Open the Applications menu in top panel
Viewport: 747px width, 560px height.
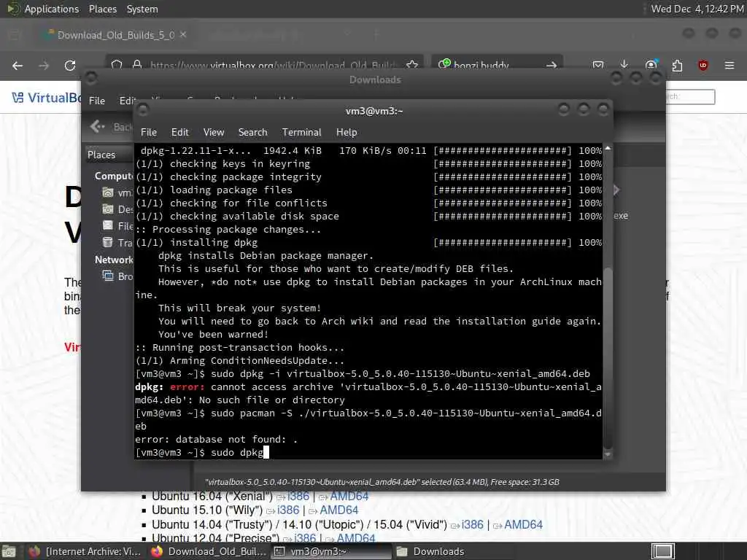(x=43, y=9)
